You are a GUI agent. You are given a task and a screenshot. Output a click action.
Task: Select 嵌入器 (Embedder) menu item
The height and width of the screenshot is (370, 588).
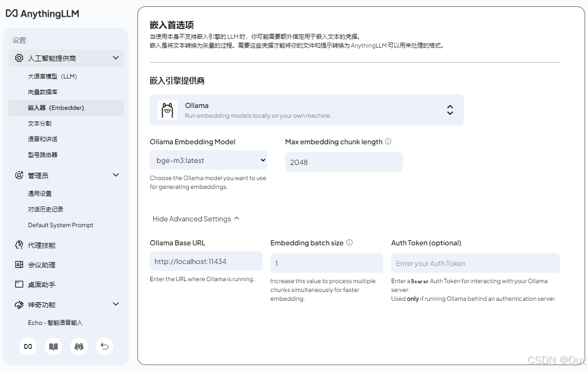pyautogui.click(x=66, y=107)
